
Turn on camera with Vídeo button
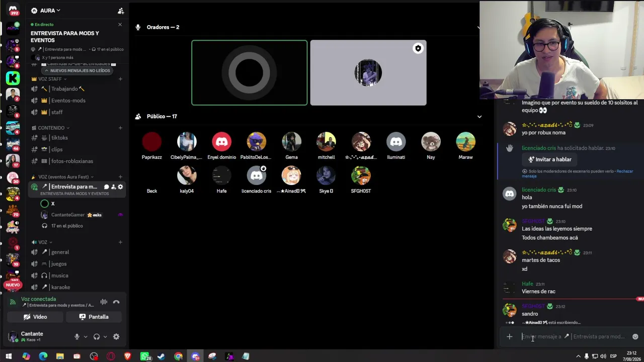pos(35,317)
